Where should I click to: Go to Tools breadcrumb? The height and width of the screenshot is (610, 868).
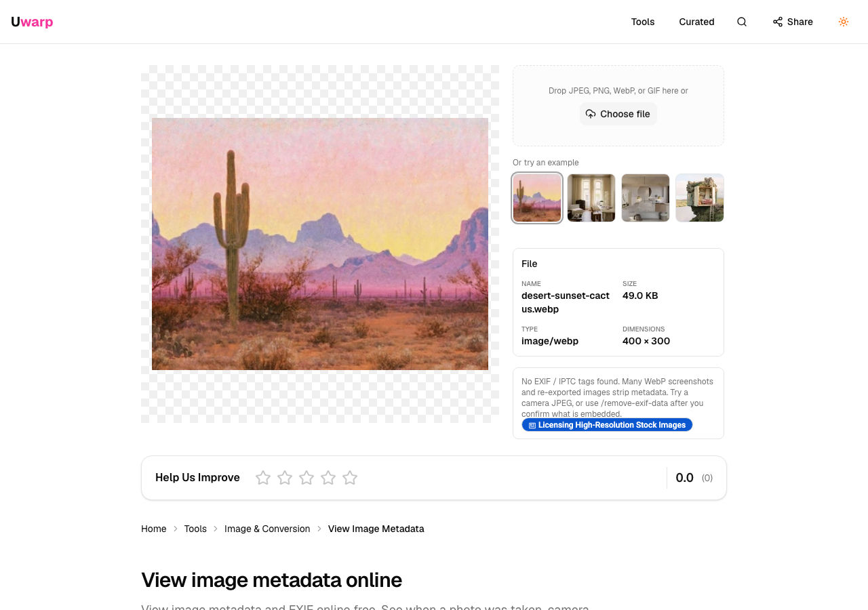(x=195, y=529)
